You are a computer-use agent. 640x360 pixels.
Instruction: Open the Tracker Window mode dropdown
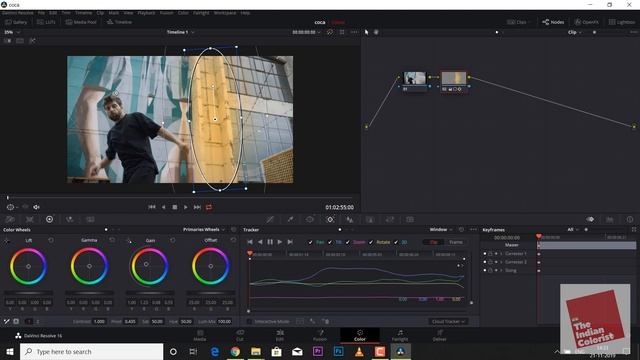tap(441, 230)
